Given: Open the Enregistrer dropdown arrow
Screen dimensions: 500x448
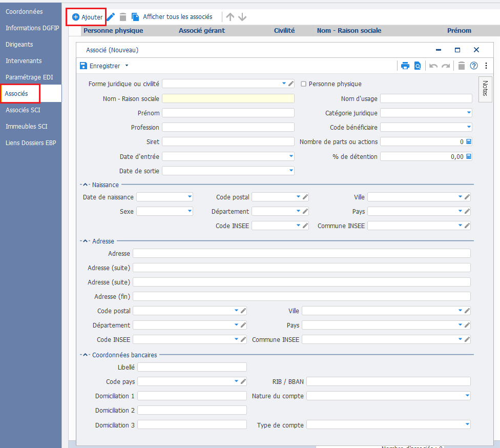Looking at the screenshot, I should pyautogui.click(x=127, y=66).
